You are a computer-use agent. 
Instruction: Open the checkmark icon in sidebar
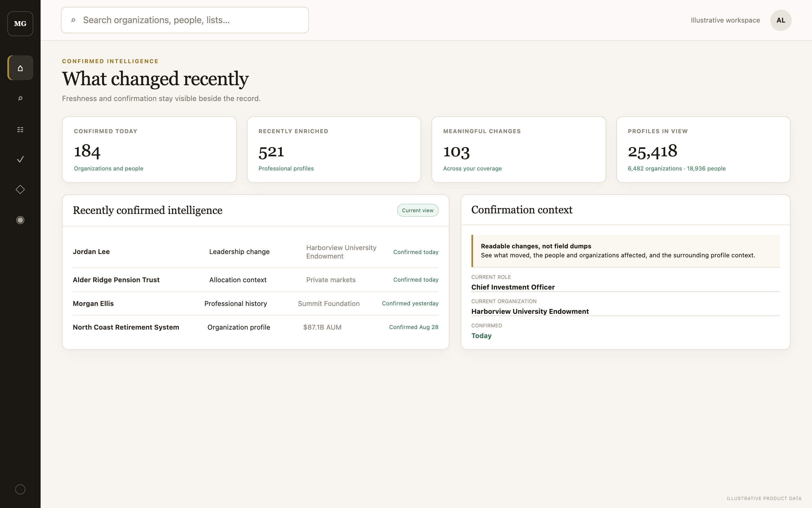tap(20, 159)
